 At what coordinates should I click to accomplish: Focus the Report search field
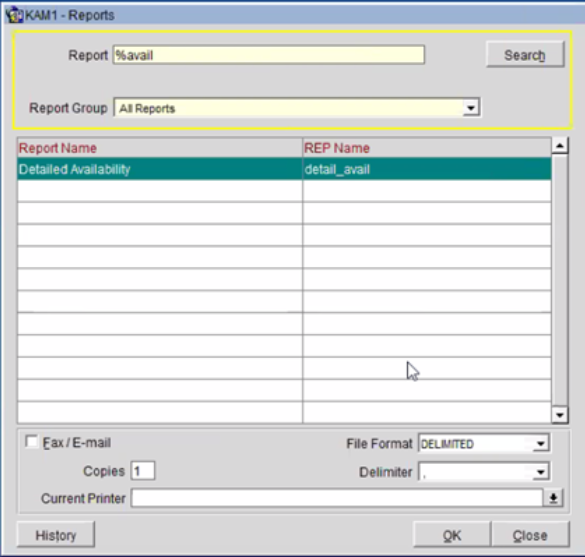click(269, 55)
